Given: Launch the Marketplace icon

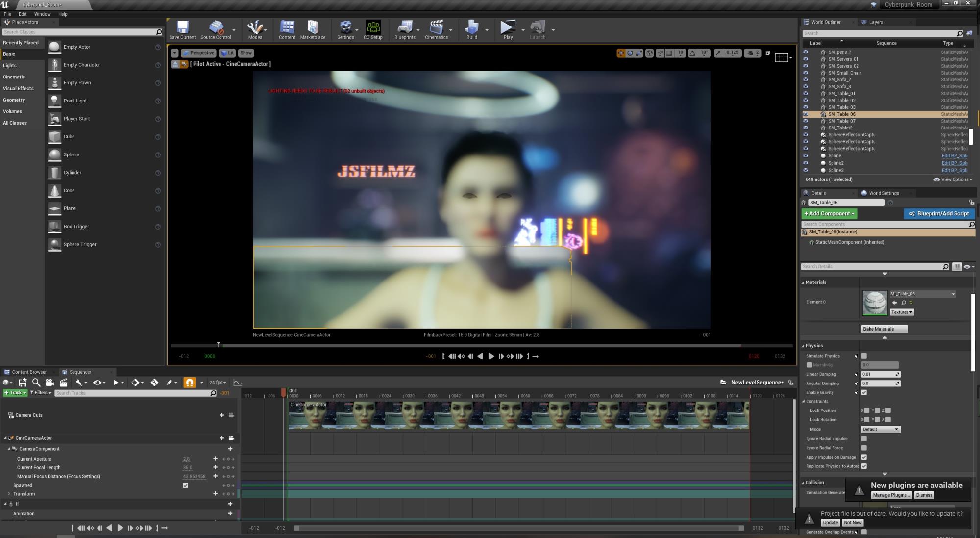Looking at the screenshot, I should click(x=313, y=30).
